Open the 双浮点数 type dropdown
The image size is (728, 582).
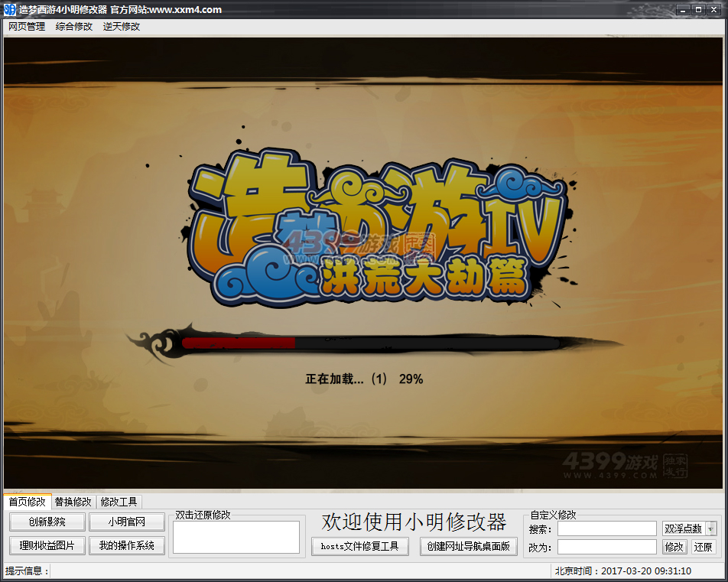[x=690, y=528]
